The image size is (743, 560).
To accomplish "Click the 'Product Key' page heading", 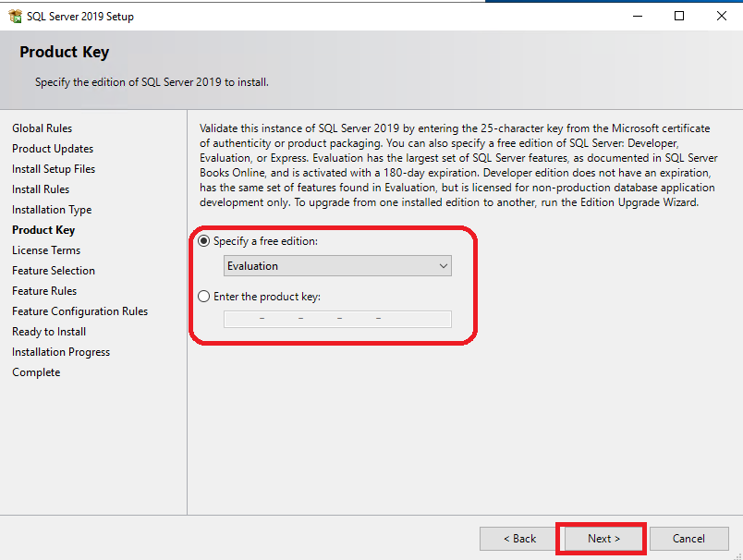I will [65, 52].
